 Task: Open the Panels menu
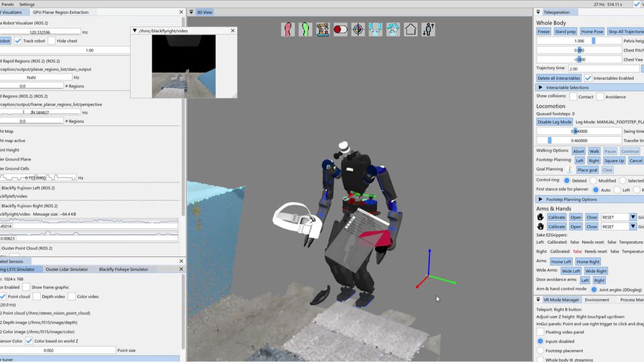pos(7,4)
